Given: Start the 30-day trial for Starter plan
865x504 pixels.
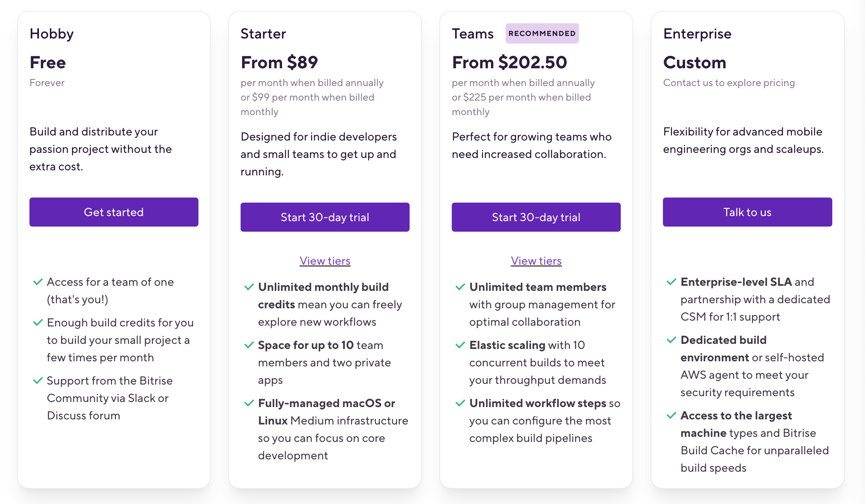Looking at the screenshot, I should [325, 217].
